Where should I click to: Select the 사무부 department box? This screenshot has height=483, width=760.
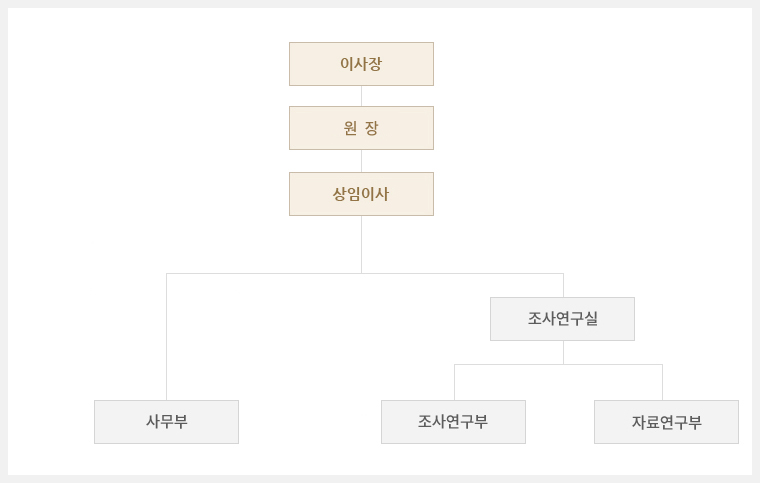click(166, 422)
